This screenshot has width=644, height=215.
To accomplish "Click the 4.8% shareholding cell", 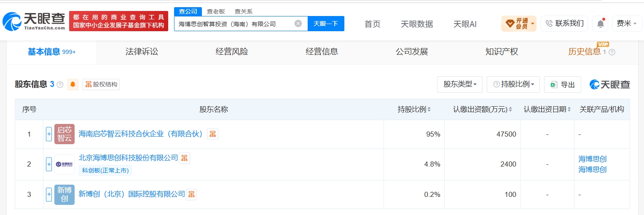I will pos(414,164).
